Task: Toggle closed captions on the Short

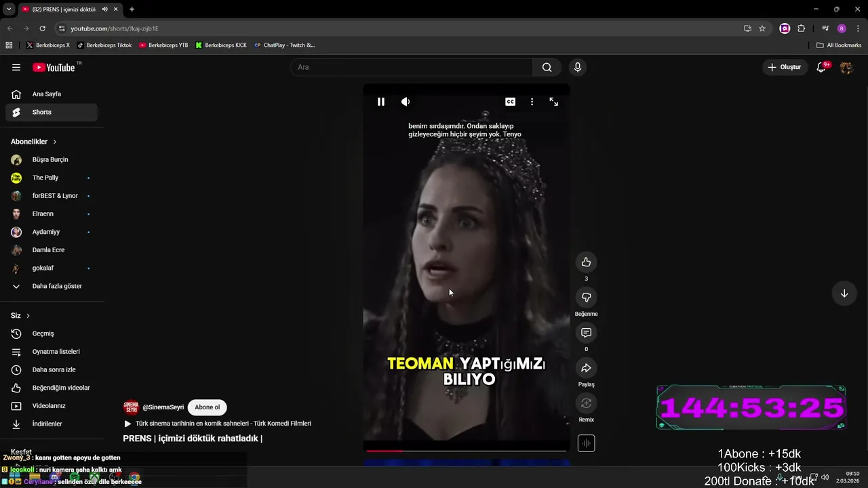Action: pyautogui.click(x=511, y=102)
